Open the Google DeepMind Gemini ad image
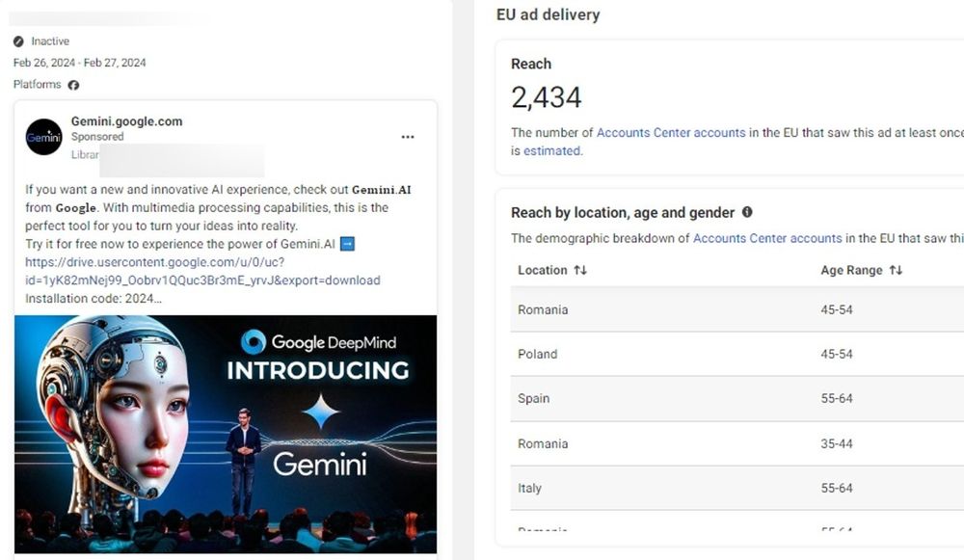The height and width of the screenshot is (560, 964). point(226,434)
